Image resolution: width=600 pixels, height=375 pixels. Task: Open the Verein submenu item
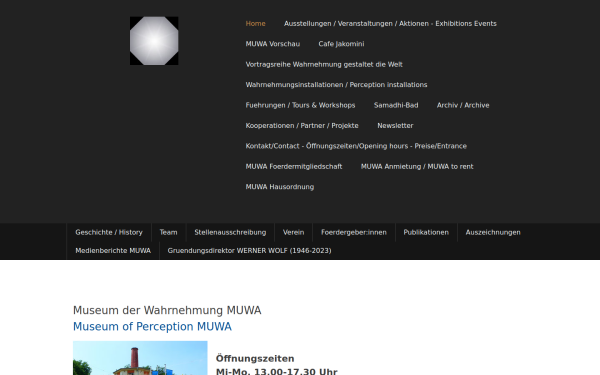click(x=293, y=232)
